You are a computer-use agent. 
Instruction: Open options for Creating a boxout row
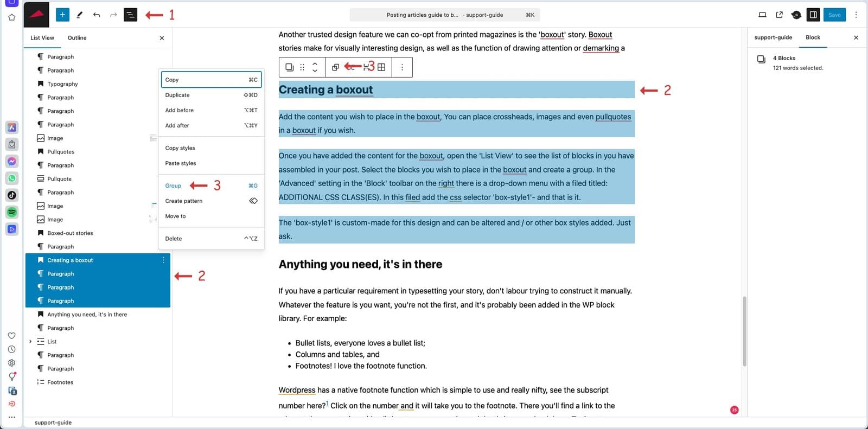(163, 260)
